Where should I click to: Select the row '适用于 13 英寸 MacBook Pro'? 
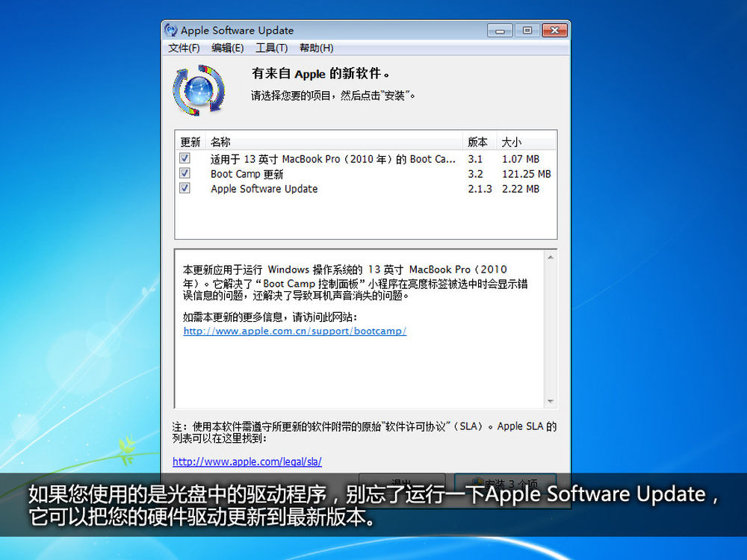pos(365,159)
